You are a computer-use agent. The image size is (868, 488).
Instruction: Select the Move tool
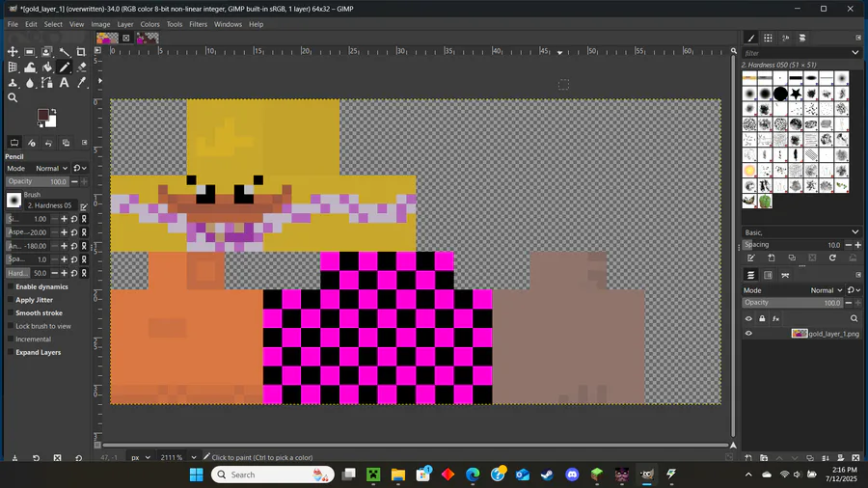point(13,51)
